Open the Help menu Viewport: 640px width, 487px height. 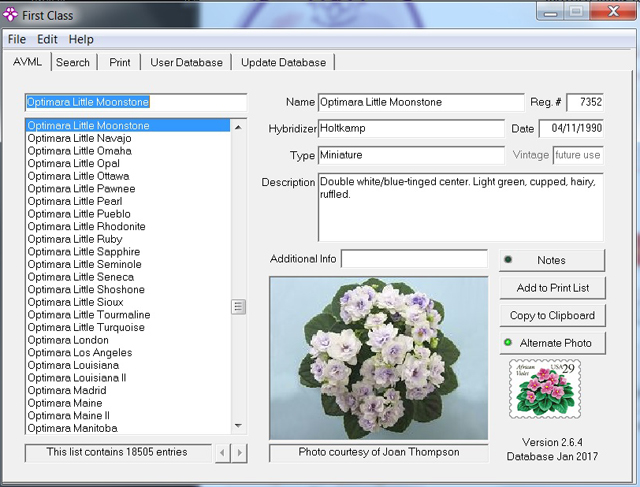[x=81, y=39]
